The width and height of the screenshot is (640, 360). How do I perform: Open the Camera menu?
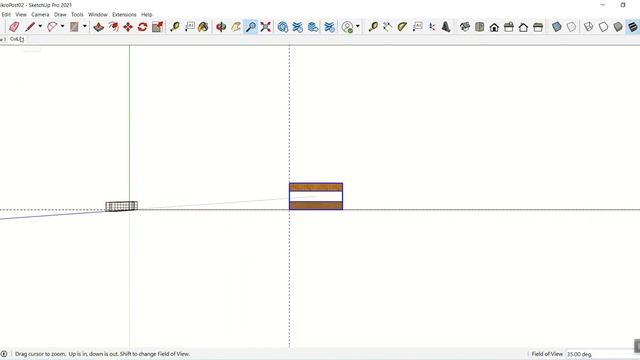click(40, 14)
